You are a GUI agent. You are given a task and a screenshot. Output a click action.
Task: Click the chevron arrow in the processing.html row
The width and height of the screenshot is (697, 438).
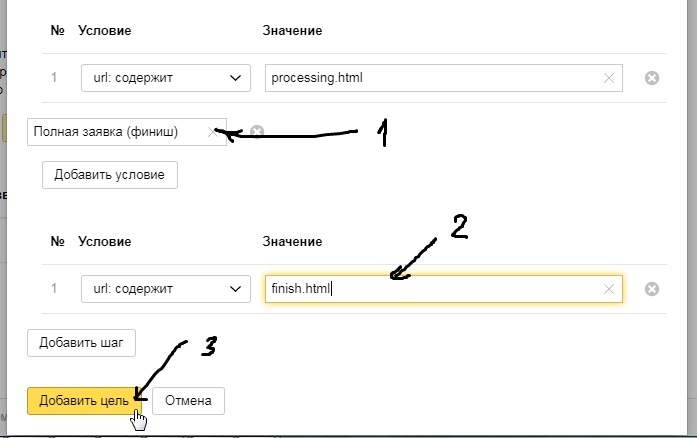tap(236, 78)
